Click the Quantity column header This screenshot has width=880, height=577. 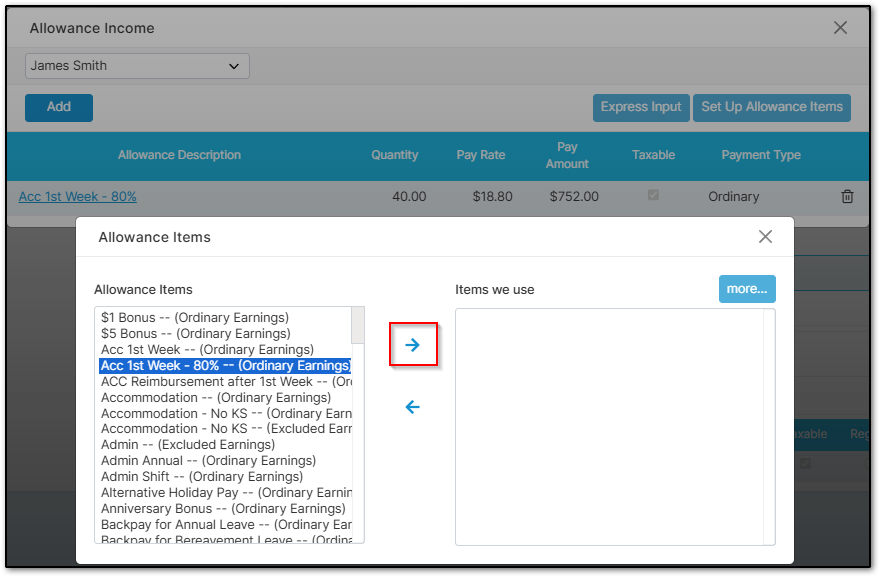click(x=395, y=155)
